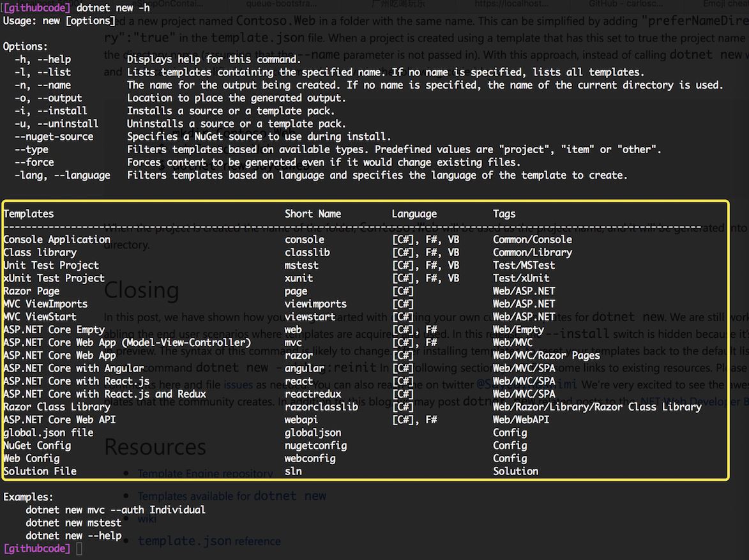Click the 'Console Application' template row
The width and height of the screenshot is (749, 560).
click(57, 239)
